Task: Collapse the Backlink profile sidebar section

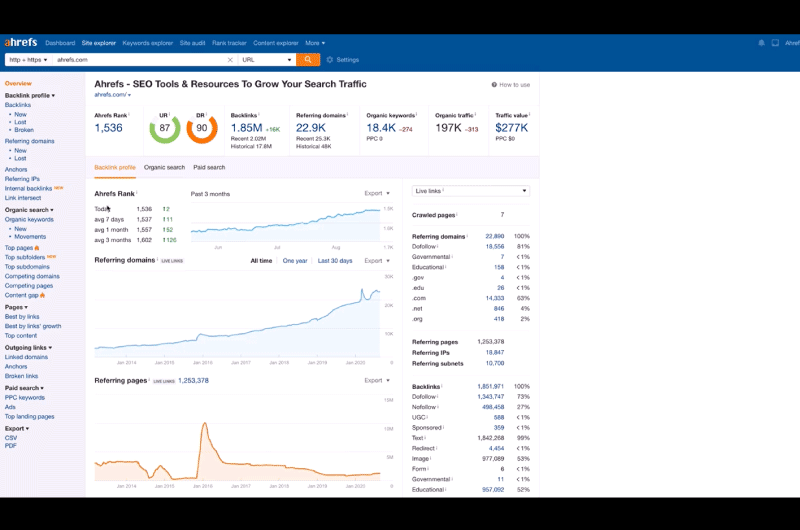Action: tap(30, 95)
